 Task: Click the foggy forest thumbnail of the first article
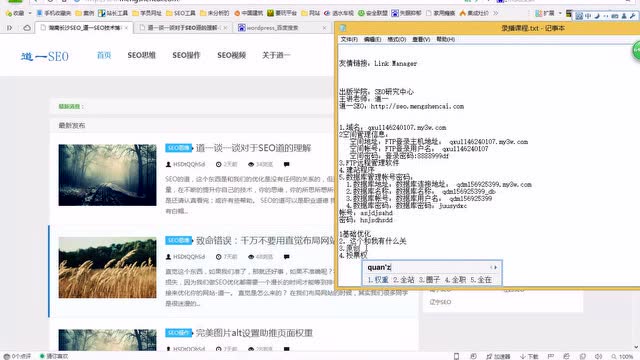(107, 175)
